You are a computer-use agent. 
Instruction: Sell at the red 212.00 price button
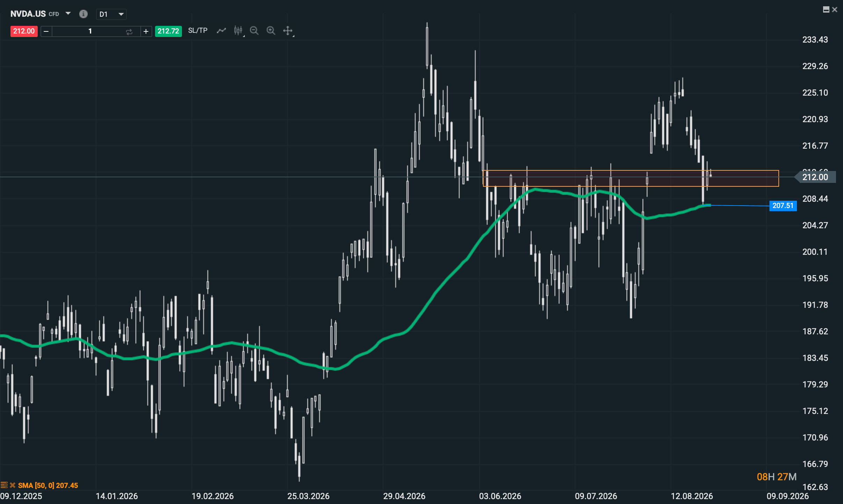pos(24,31)
